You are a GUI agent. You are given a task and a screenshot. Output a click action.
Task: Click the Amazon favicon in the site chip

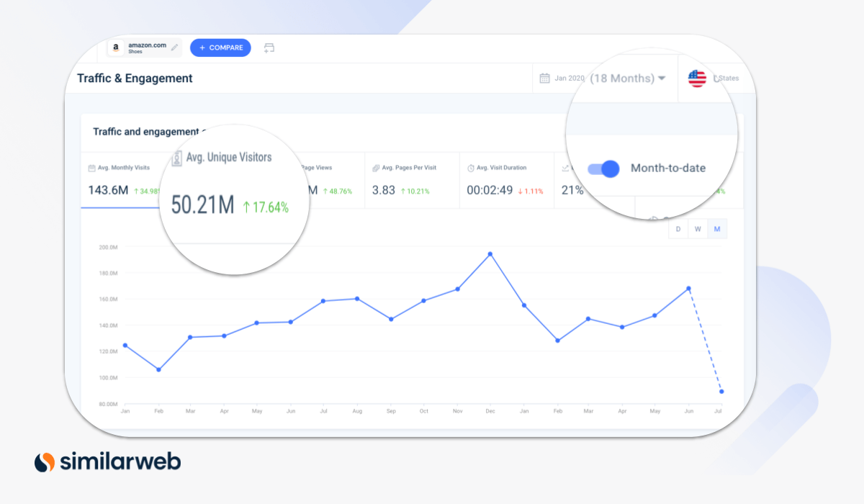coord(116,48)
